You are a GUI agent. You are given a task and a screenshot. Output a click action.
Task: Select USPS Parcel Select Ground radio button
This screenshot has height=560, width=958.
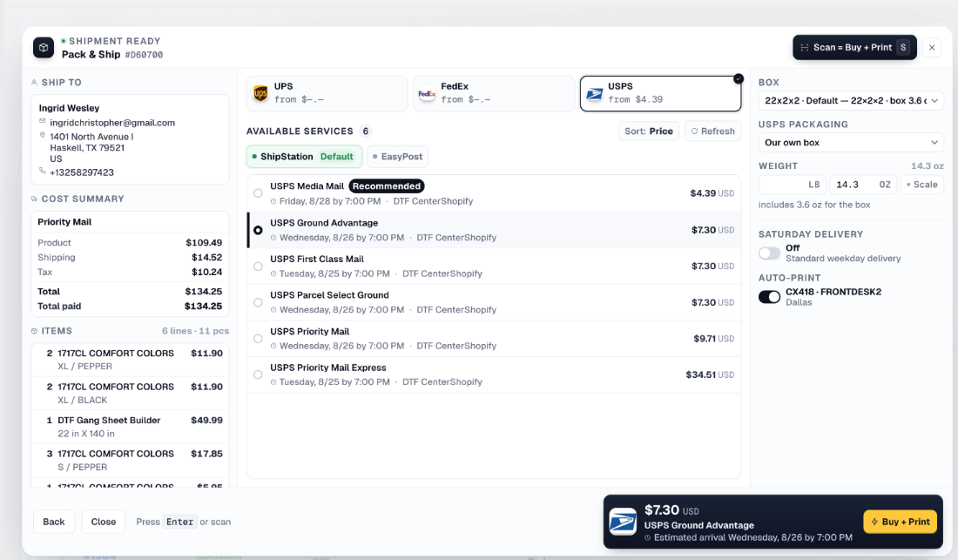258,302
